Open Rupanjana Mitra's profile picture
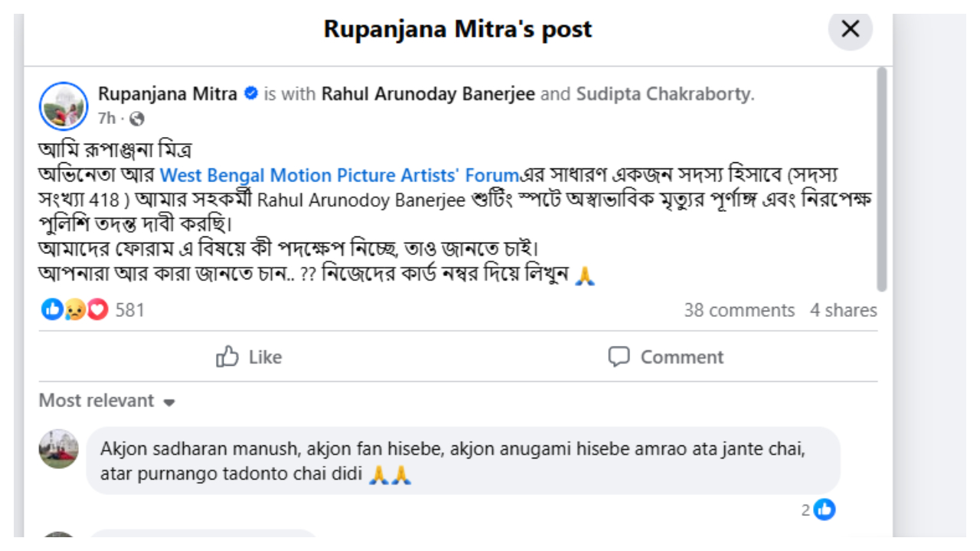 click(63, 106)
